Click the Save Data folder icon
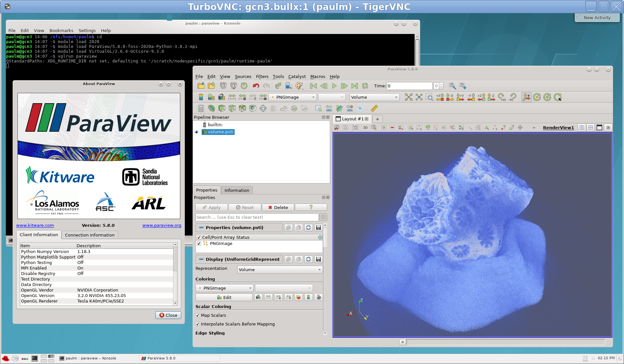 (x=211, y=86)
